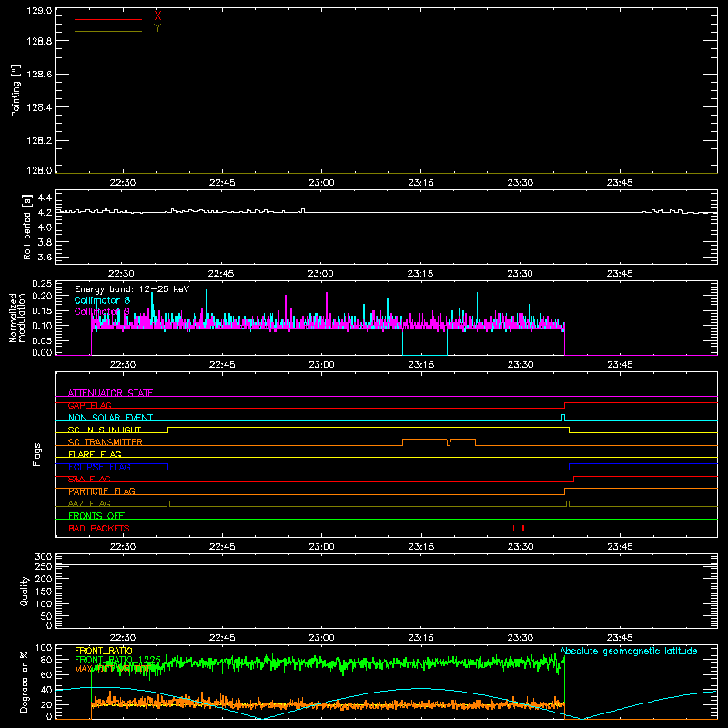Click the 0.05 modulation tick label
Viewport: 728px width, 728px height.
pos(42,340)
